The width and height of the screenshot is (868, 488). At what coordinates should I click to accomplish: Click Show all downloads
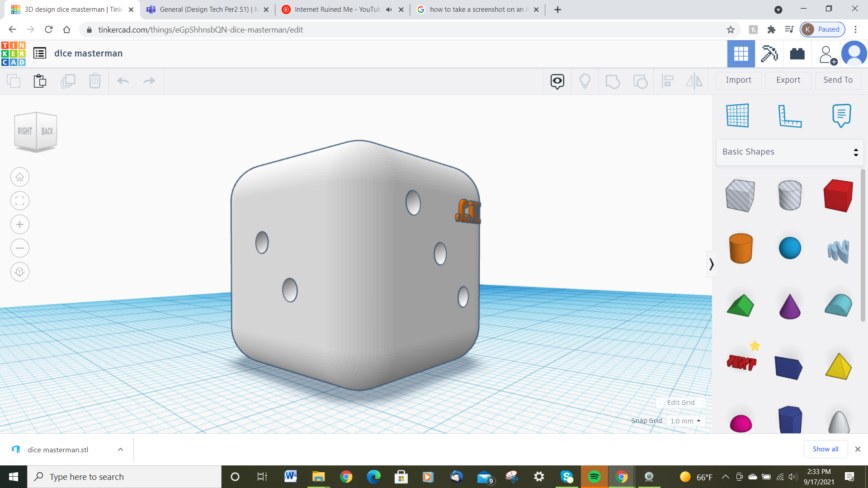(826, 449)
